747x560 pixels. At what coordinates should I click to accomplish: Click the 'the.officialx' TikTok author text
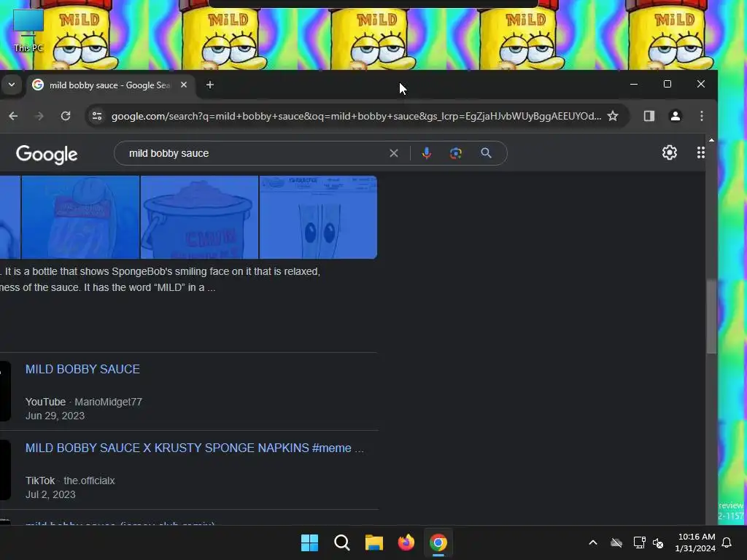[x=89, y=481]
